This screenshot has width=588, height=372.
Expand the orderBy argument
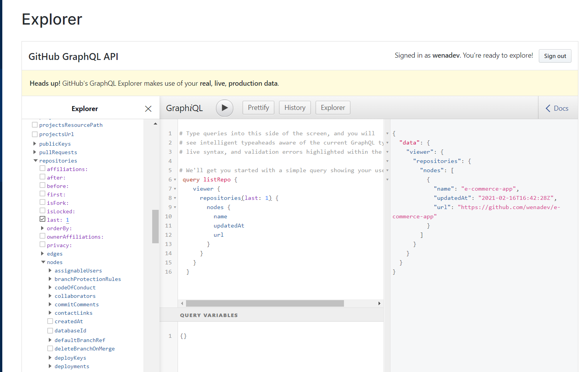click(42, 228)
